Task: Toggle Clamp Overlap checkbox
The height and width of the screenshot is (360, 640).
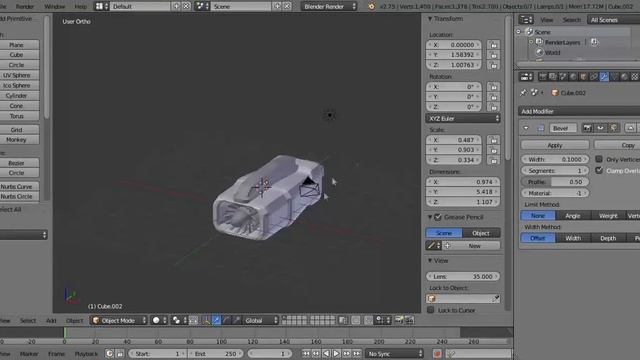Action: 599,171
